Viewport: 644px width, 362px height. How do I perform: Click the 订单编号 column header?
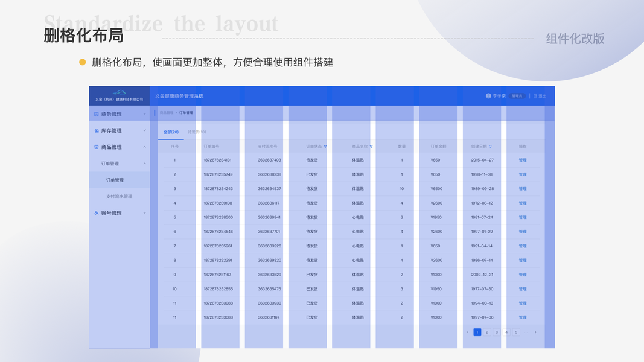click(211, 147)
